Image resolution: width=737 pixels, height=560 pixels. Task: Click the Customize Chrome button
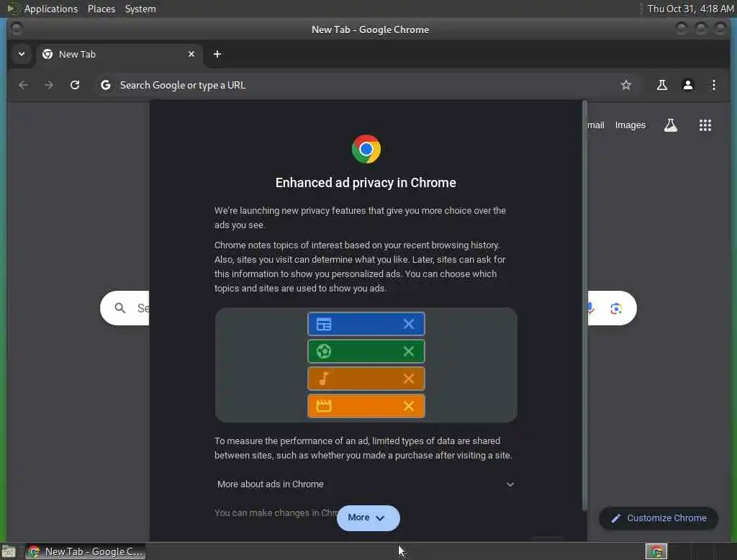coord(658,518)
